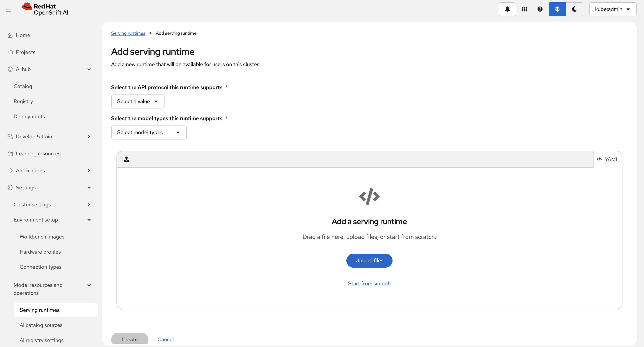Open the API protocol dropdown
The height and width of the screenshot is (347, 644).
pos(137,101)
